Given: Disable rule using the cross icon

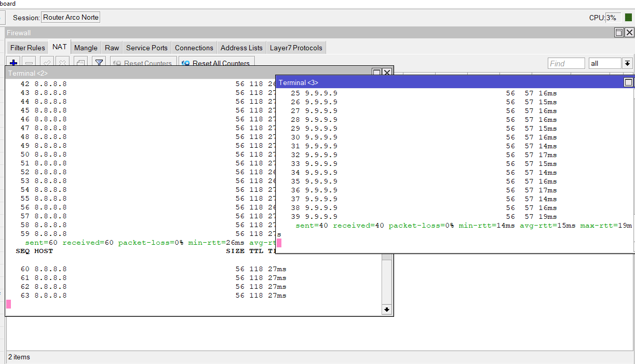Looking at the screenshot, I should [62, 62].
